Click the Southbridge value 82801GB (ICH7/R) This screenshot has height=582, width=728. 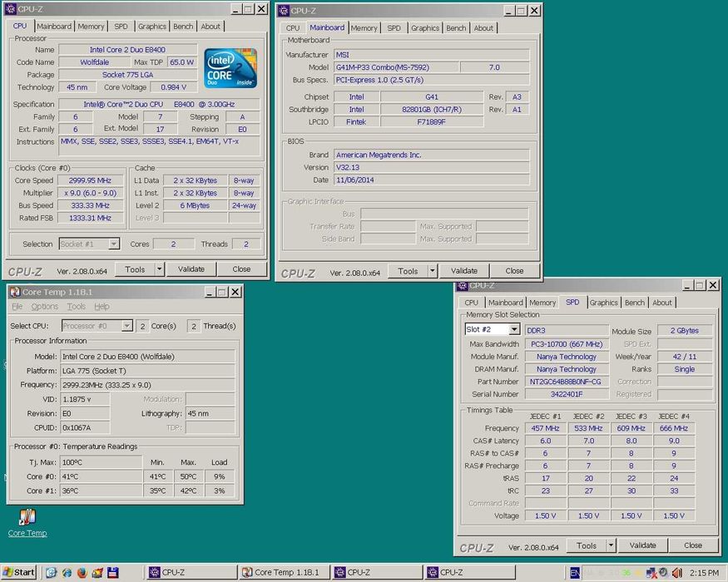[x=431, y=110]
